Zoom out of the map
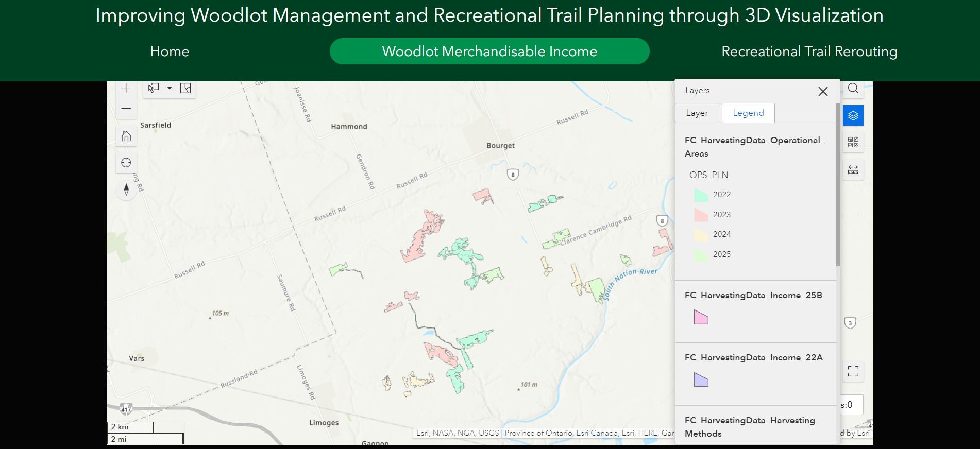 point(126,109)
